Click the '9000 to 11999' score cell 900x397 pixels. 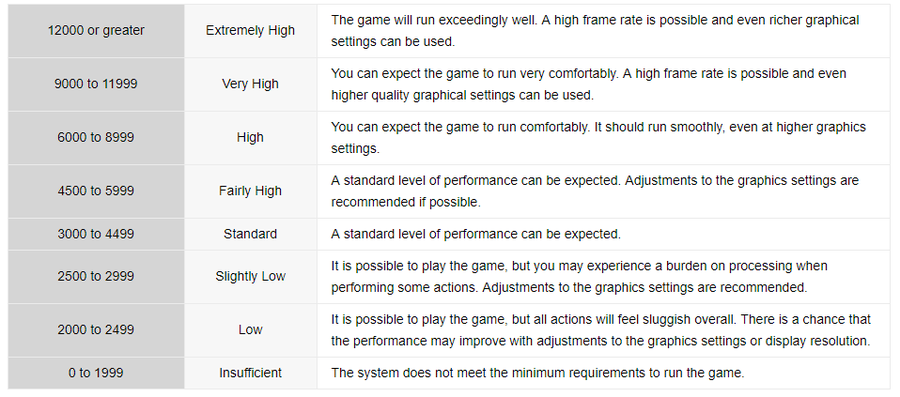(x=96, y=84)
